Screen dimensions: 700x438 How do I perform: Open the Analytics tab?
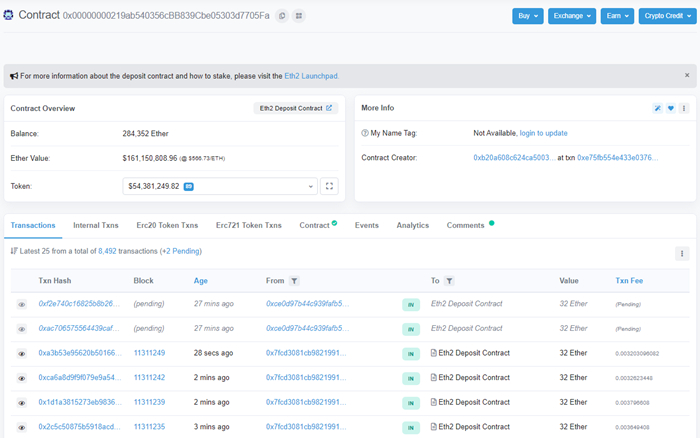tap(412, 225)
